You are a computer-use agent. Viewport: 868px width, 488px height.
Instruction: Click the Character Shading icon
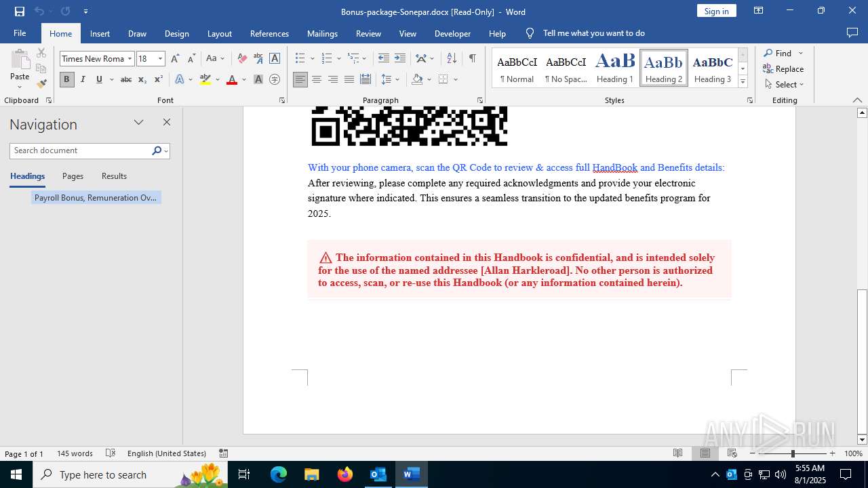258,79
